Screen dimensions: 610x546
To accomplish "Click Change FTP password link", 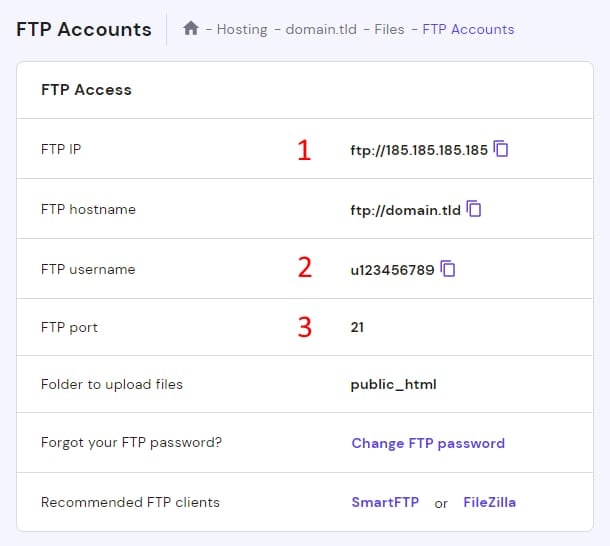I will point(428,443).
